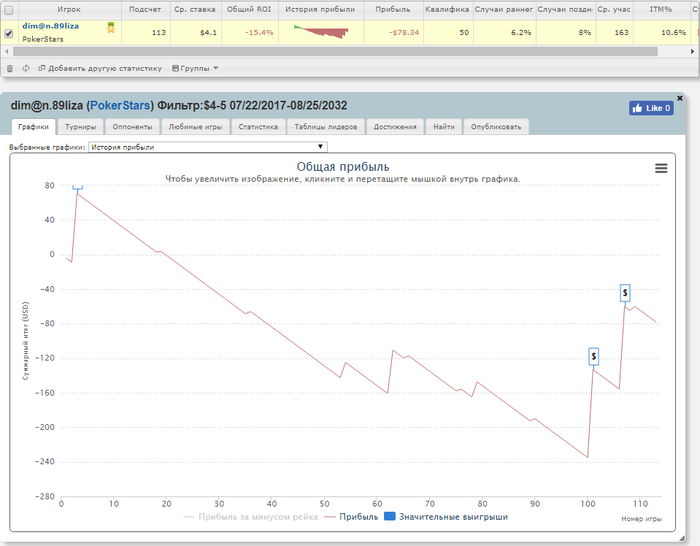Open the Найти tab
700x546 pixels.
point(444,127)
